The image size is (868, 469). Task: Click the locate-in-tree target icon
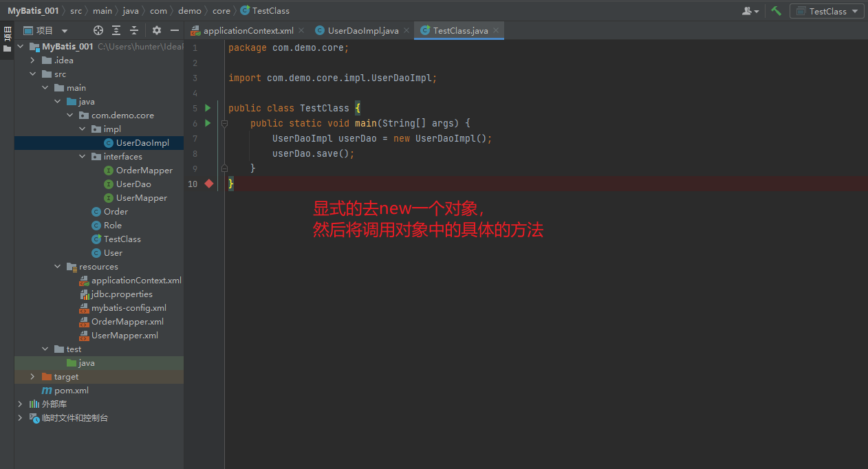coord(98,30)
